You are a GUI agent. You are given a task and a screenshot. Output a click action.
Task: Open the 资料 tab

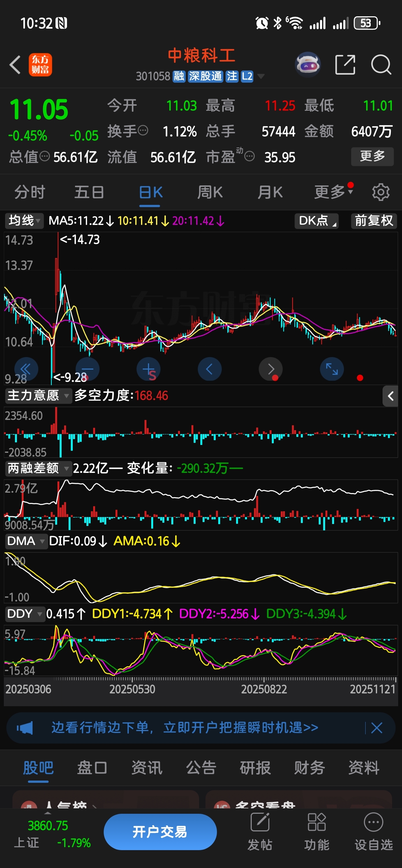pyautogui.click(x=364, y=768)
